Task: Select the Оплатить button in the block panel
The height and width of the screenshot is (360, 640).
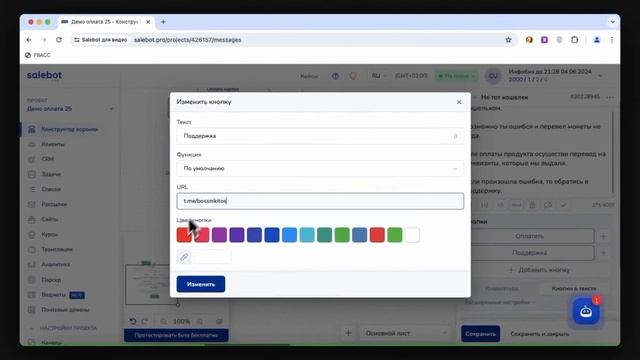Action: (x=529, y=236)
